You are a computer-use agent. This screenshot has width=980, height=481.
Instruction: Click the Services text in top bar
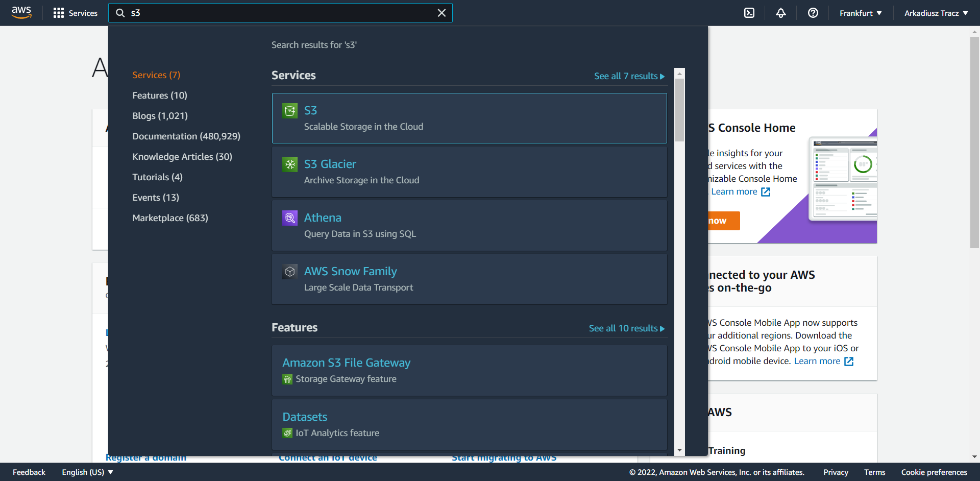pyautogui.click(x=83, y=13)
